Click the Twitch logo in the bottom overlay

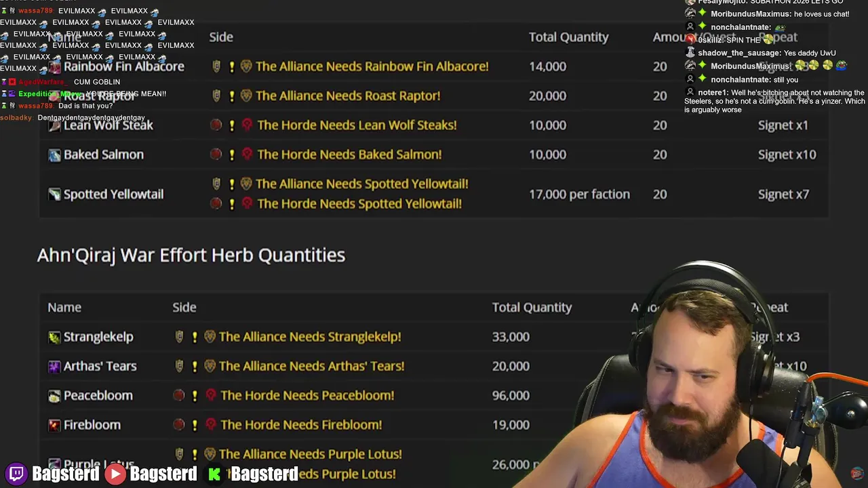tap(16, 474)
